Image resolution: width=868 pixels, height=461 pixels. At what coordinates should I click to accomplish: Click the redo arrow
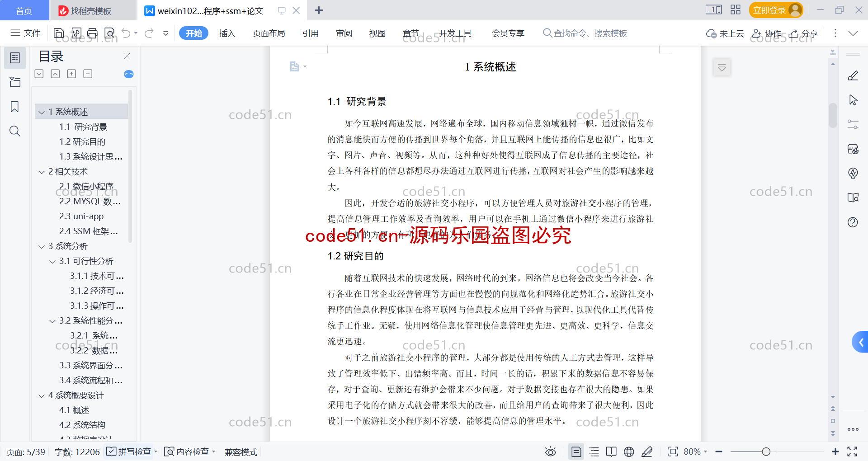click(x=149, y=33)
